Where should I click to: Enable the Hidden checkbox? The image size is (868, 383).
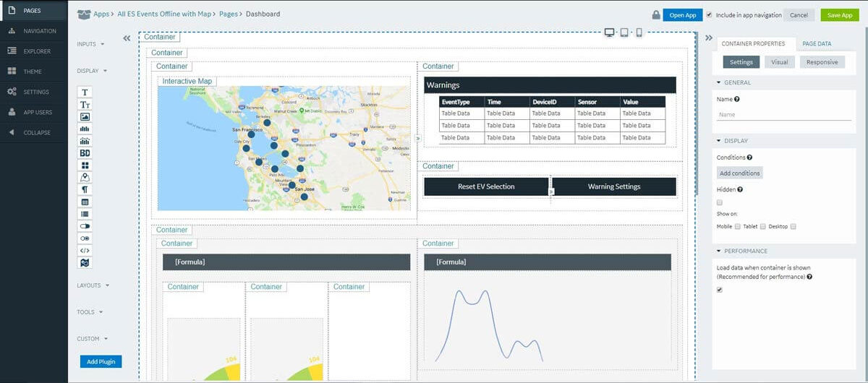720,202
